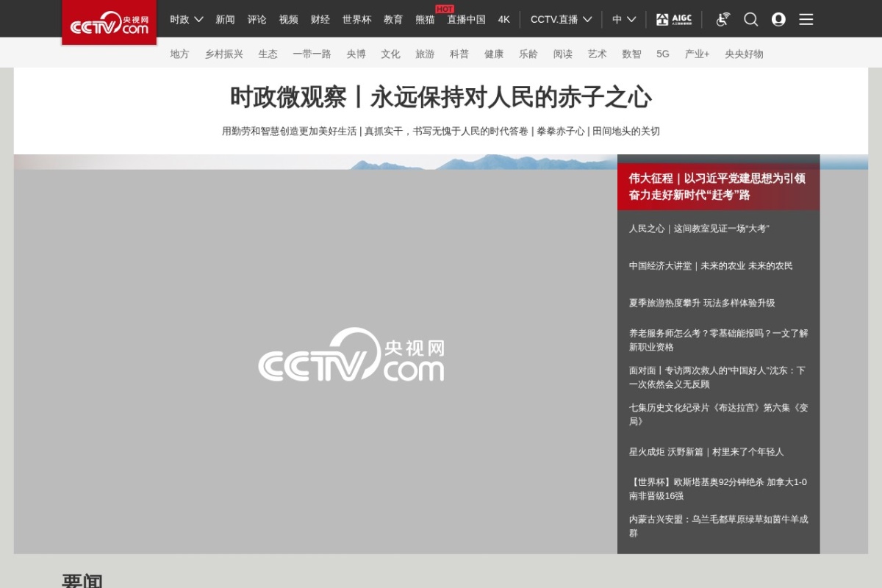The height and width of the screenshot is (588, 882).
Task: Go to 地方 in sub-navigation
Action: pyautogui.click(x=179, y=54)
